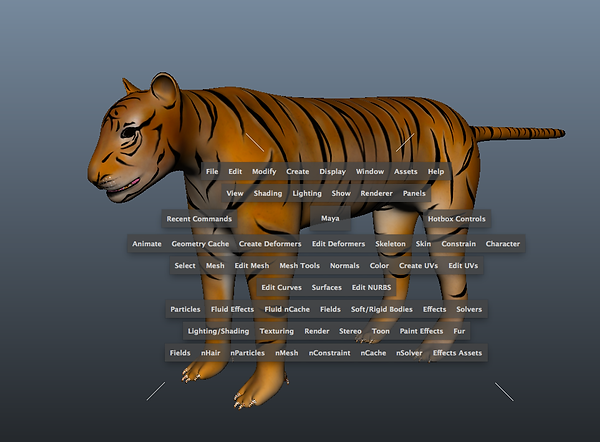
Task: Open the nHair menu
Action: point(210,353)
